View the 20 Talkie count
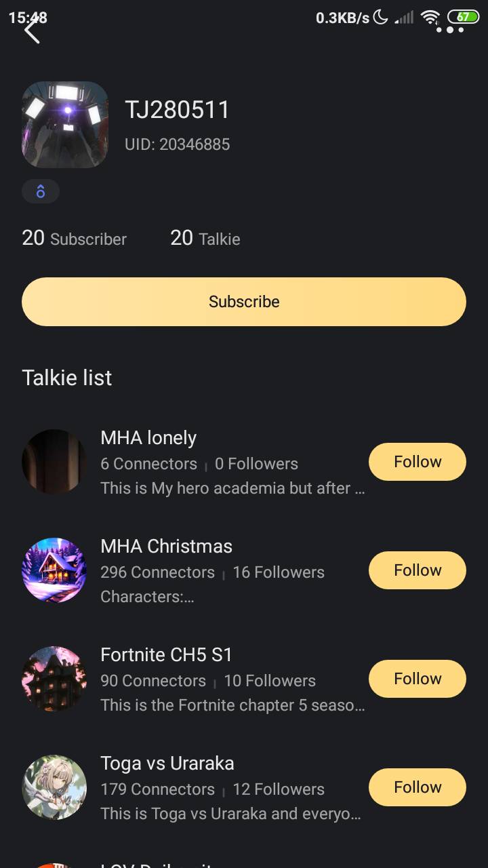Image resolution: width=488 pixels, height=868 pixels. tap(205, 239)
